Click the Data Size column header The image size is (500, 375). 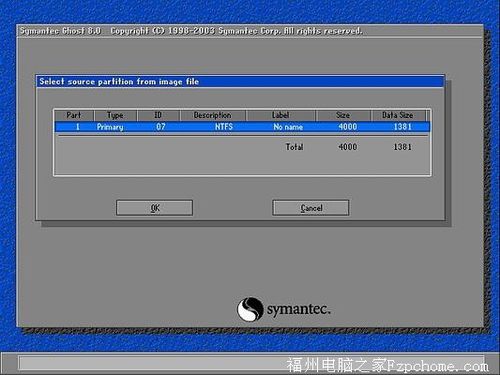tap(398, 115)
